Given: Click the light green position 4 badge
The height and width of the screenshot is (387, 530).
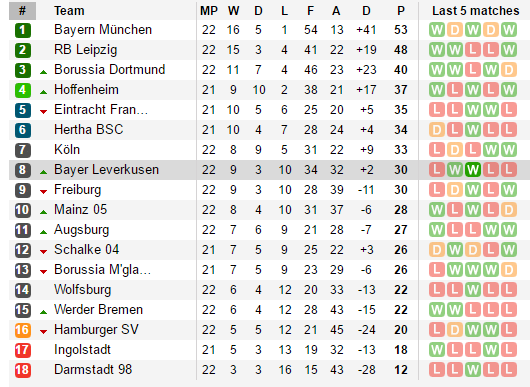Looking at the screenshot, I should tap(23, 90).
